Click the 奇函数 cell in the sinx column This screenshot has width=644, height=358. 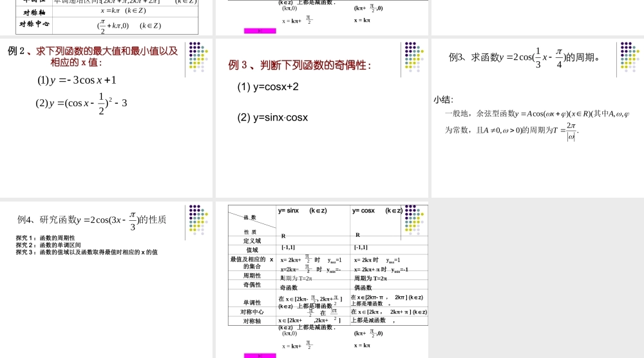(x=289, y=288)
